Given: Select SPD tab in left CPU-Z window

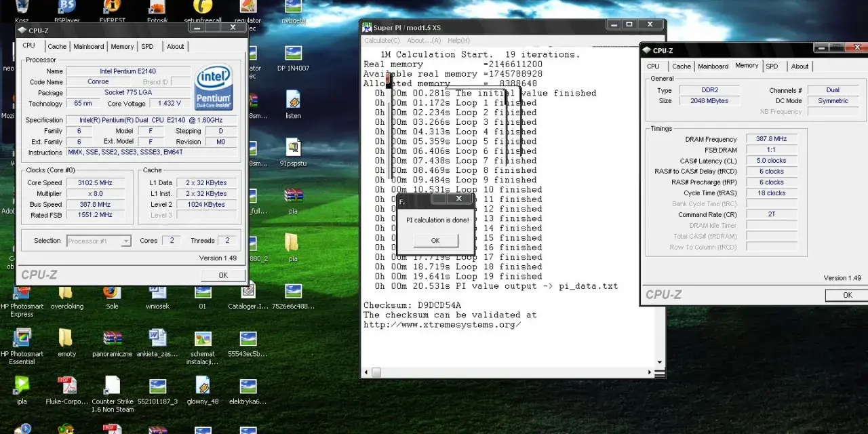Looking at the screenshot, I should 147,47.
